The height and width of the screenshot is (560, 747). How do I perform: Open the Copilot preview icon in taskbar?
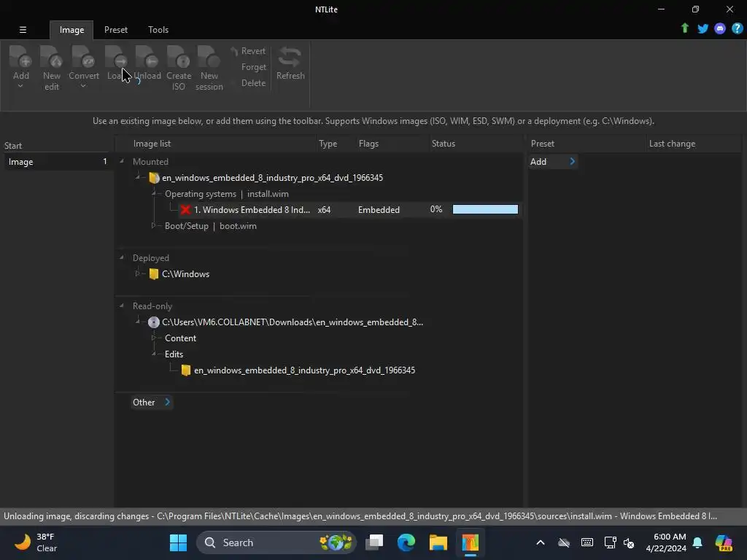point(724,542)
